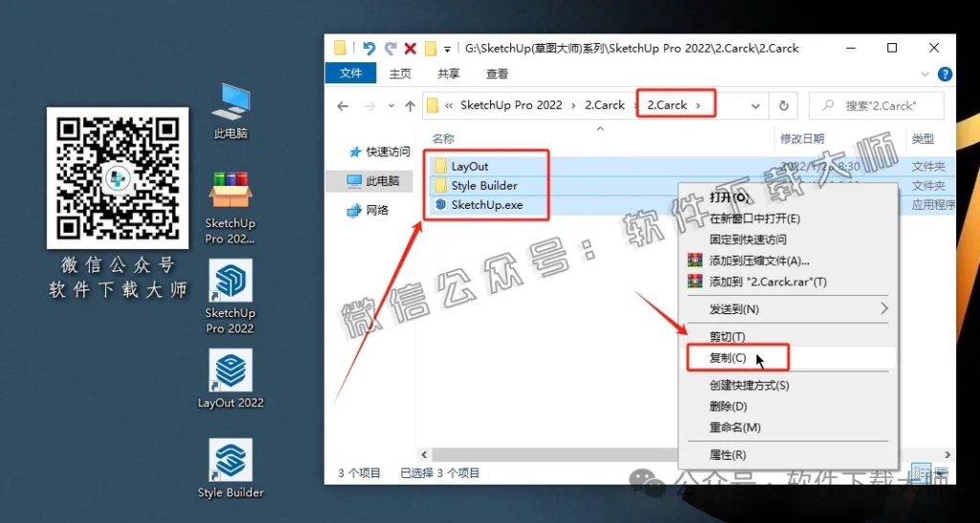Choose 复制(C) in context menu

pyautogui.click(x=728, y=358)
